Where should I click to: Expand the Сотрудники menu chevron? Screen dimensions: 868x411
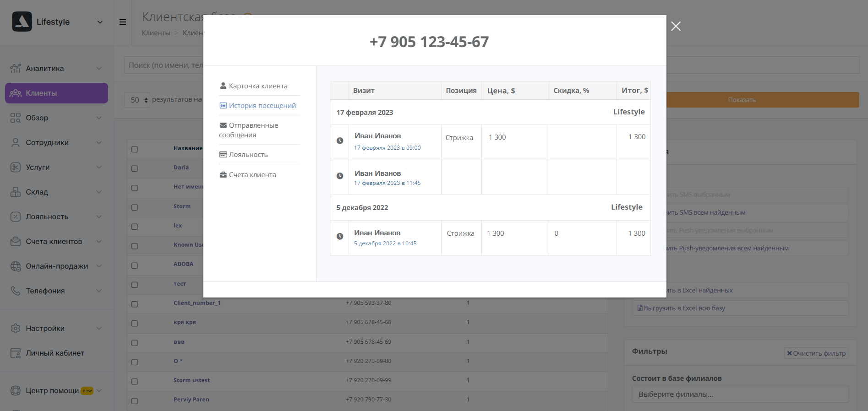[99, 143]
